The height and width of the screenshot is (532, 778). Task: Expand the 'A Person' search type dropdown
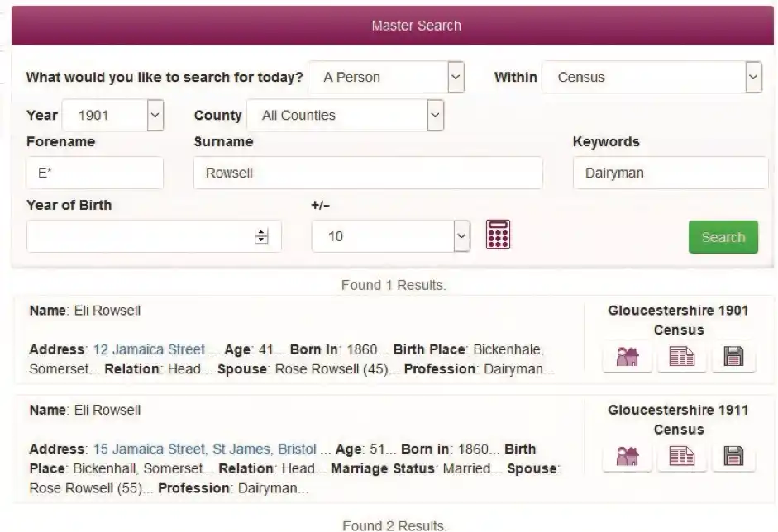pos(385,78)
